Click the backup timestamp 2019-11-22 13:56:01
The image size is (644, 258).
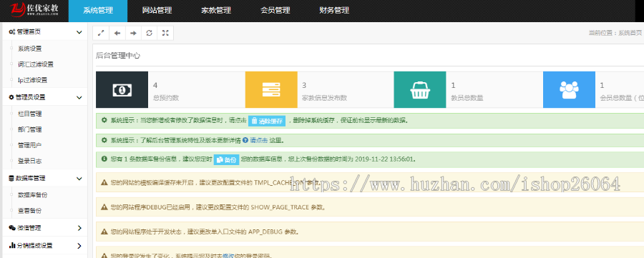click(x=385, y=159)
